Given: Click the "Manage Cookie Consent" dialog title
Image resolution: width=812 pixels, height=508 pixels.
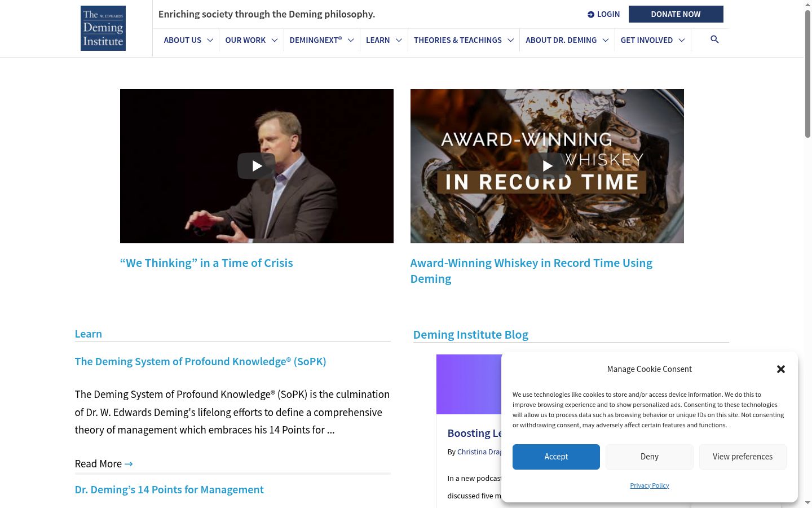Looking at the screenshot, I should 650,369.
